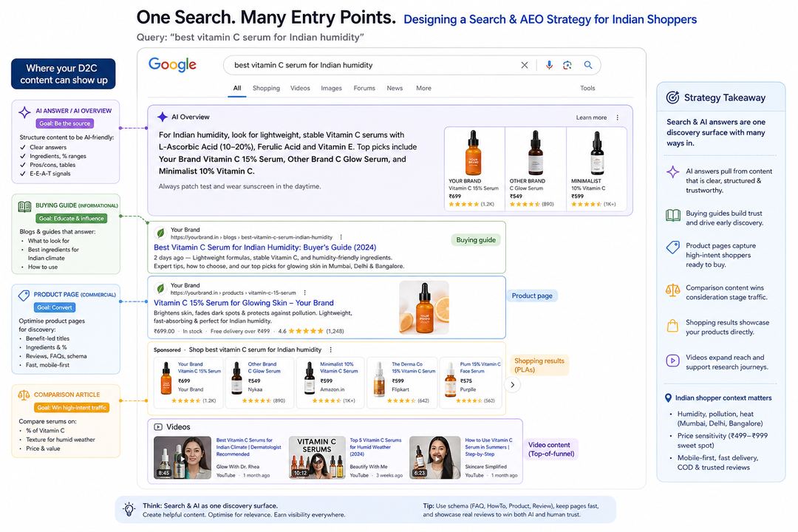This screenshot has width=798, height=532.
Task: Click Learn more in AI Overview
Action: pos(591,117)
